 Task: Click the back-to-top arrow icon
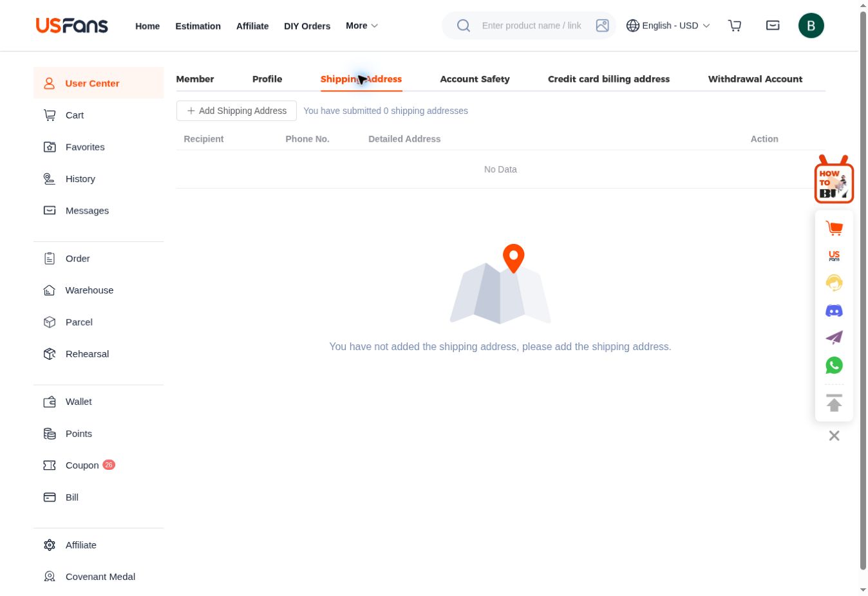pos(834,403)
